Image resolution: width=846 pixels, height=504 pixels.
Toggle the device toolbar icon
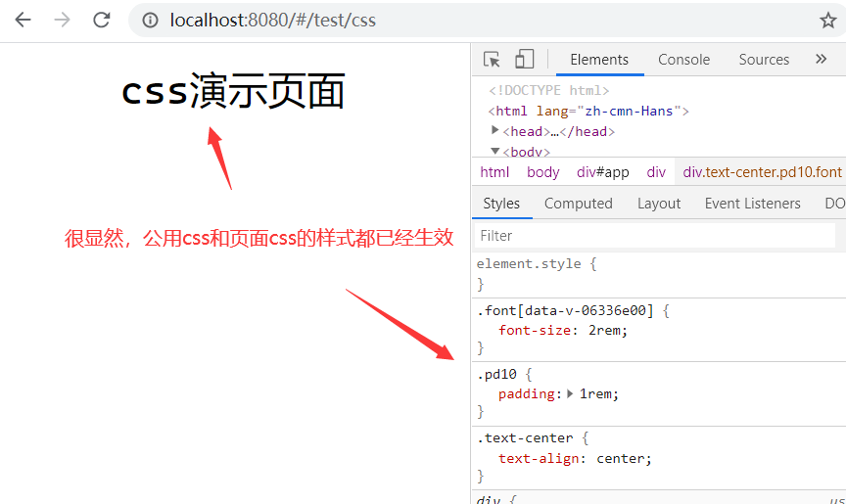click(524, 60)
